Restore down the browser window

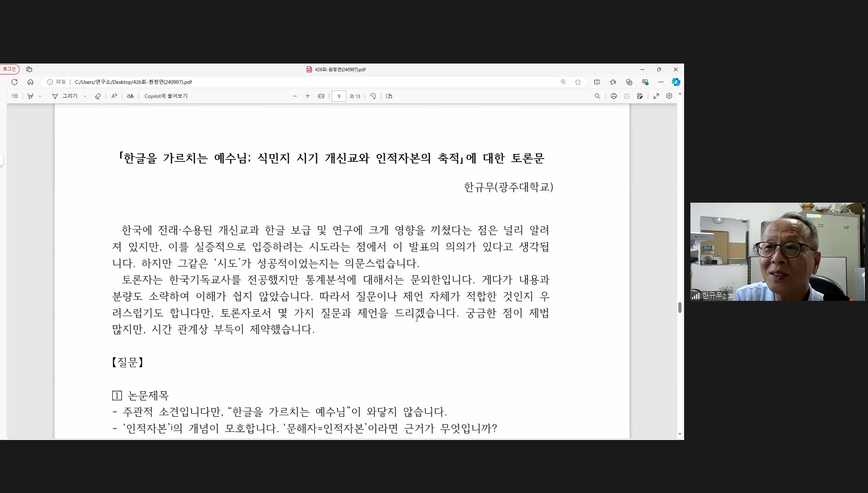click(659, 69)
